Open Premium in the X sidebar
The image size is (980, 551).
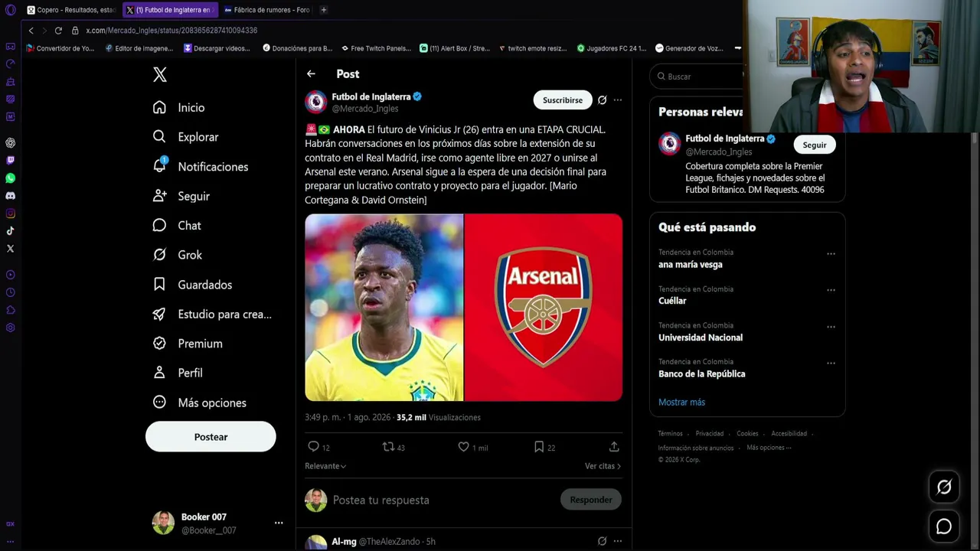(x=188, y=344)
